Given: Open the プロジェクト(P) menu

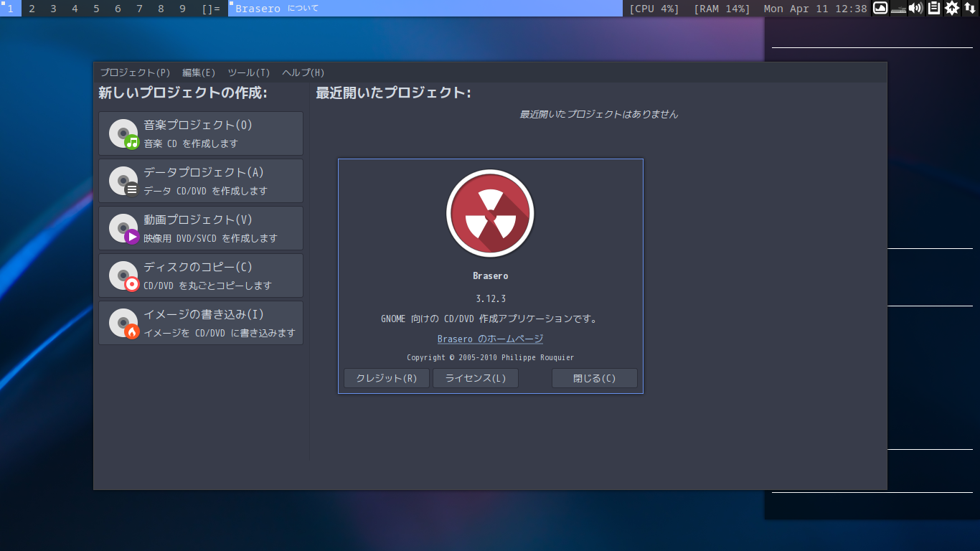Looking at the screenshot, I should click(x=135, y=72).
